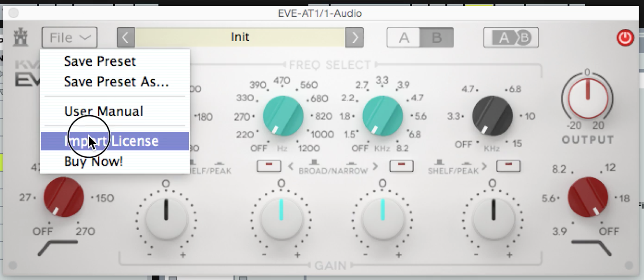Select Save Preset As... menu entry

click(116, 82)
